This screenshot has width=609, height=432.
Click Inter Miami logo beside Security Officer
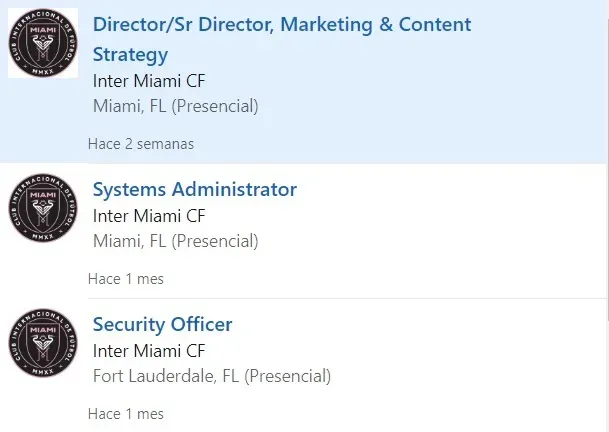43,343
